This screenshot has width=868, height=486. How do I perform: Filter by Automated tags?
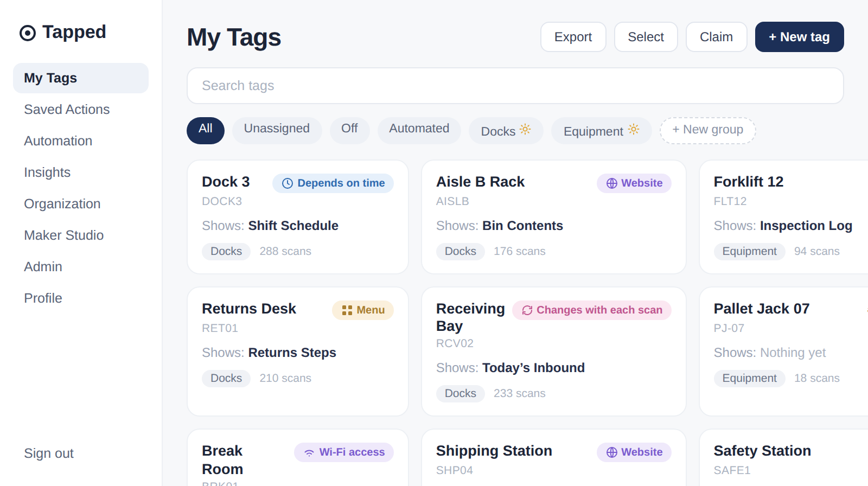click(x=419, y=130)
